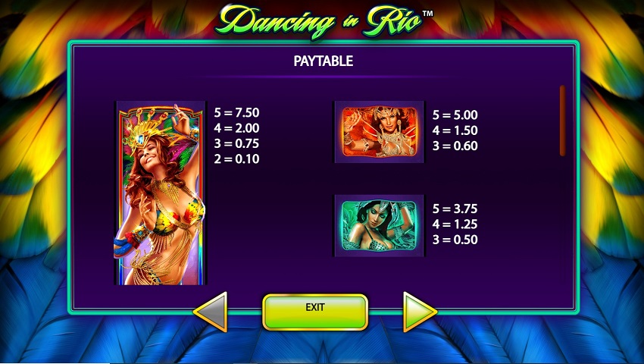Viewport: 644px width, 364px height.
Task: Click the green dancer symbol
Action: coord(379,225)
